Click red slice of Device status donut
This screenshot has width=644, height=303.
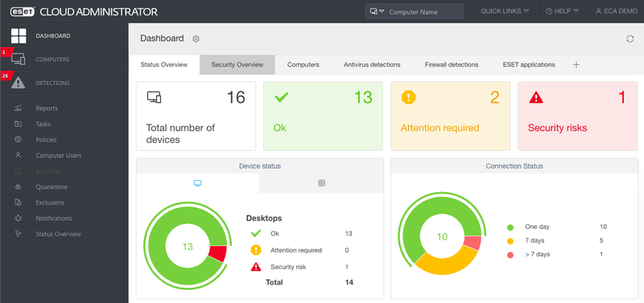218,254
